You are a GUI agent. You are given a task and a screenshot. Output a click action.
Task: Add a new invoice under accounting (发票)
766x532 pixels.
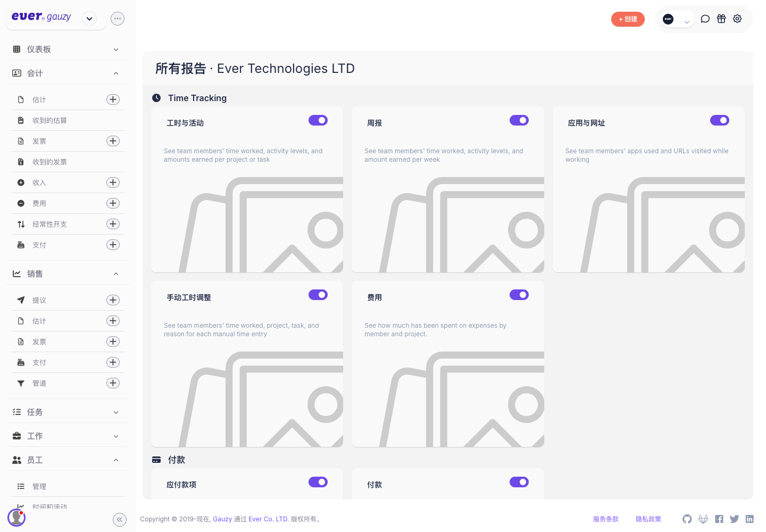click(x=113, y=141)
